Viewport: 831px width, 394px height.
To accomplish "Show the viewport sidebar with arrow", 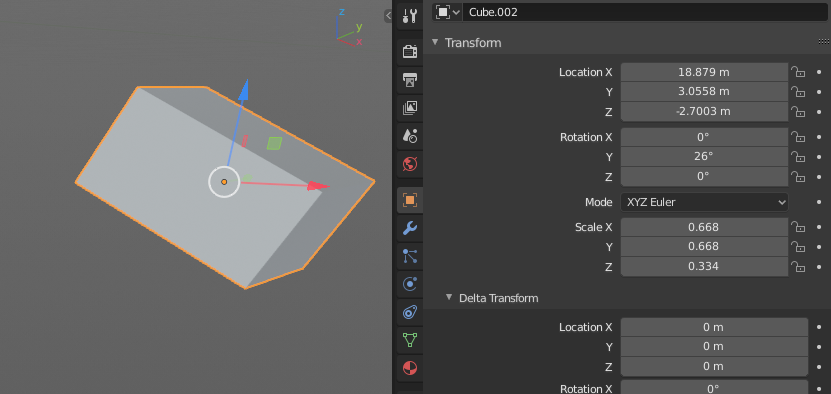I will coord(388,16).
